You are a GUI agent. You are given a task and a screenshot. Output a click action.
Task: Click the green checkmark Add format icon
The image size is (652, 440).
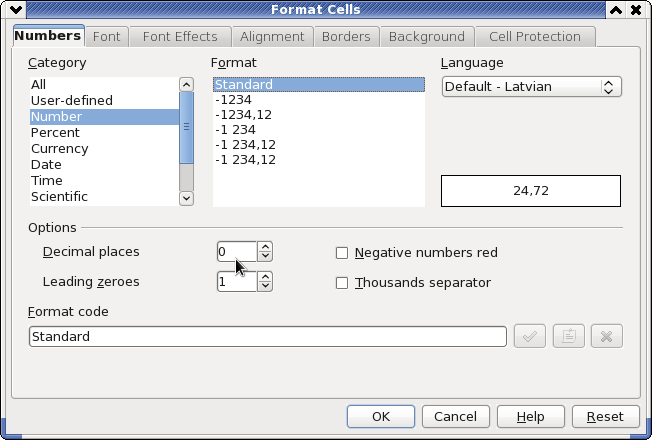[529, 336]
